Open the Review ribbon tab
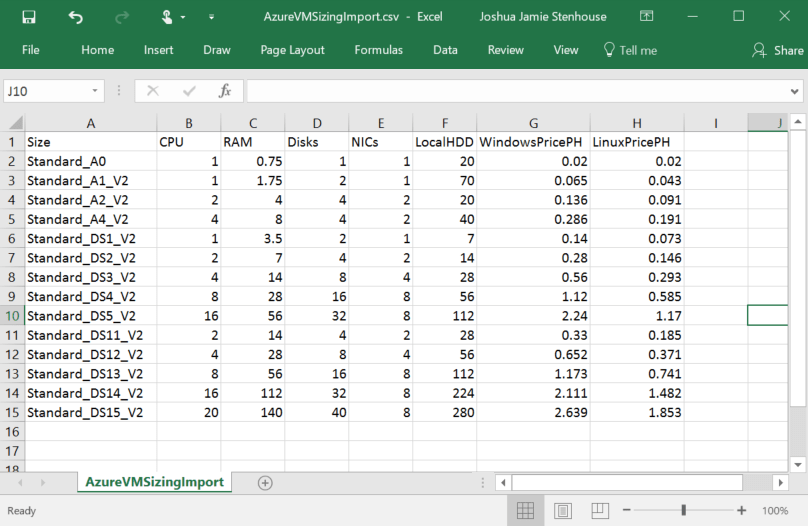Image resolution: width=808 pixels, height=526 pixels. (506, 50)
